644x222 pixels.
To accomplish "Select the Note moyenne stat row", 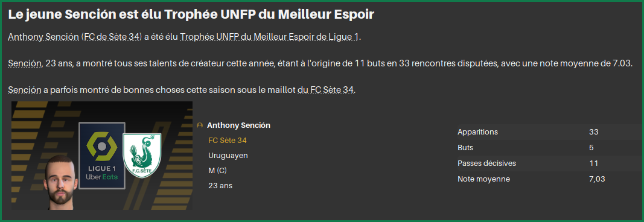I will coord(548,179).
